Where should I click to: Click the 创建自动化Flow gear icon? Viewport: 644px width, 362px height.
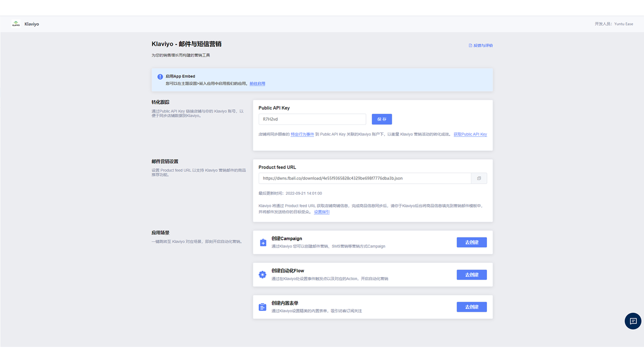coord(262,275)
